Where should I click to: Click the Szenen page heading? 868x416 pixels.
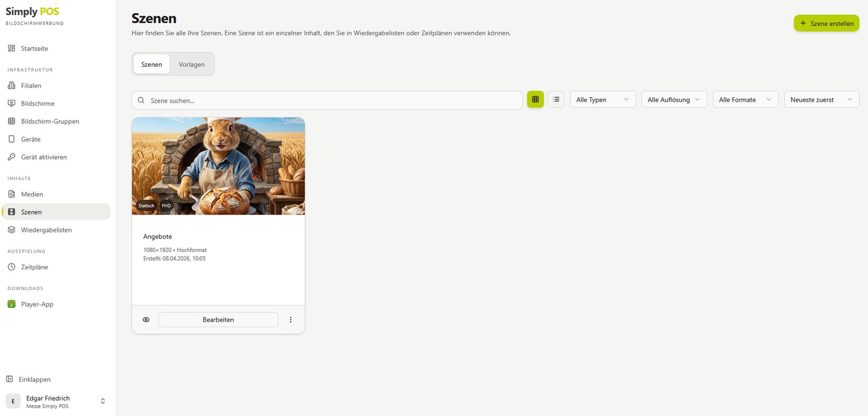(x=154, y=18)
